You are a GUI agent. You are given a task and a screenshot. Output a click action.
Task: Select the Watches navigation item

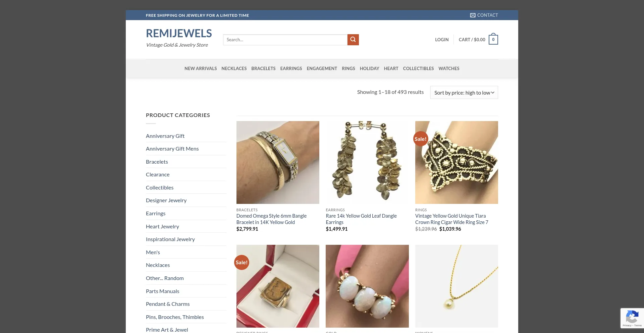pyautogui.click(x=449, y=68)
